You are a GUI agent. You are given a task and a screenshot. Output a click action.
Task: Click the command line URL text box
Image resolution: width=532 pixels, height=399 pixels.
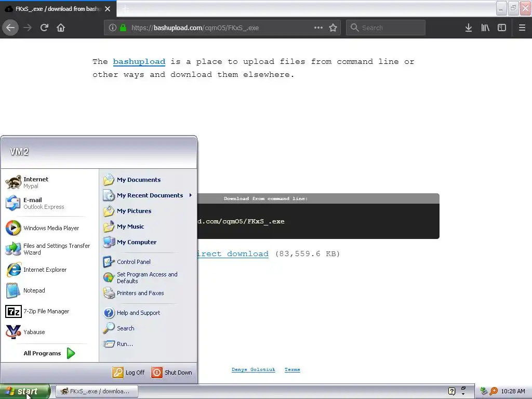pos(318,221)
